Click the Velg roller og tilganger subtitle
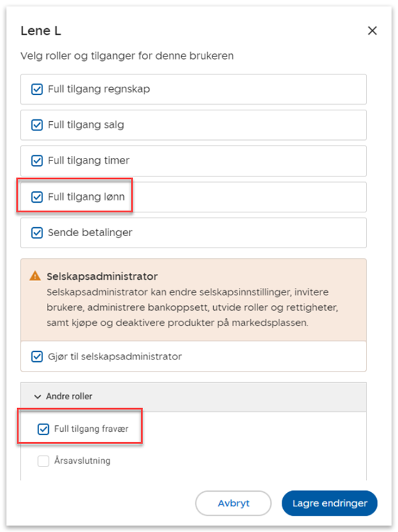The width and height of the screenshot is (398, 532). [127, 56]
